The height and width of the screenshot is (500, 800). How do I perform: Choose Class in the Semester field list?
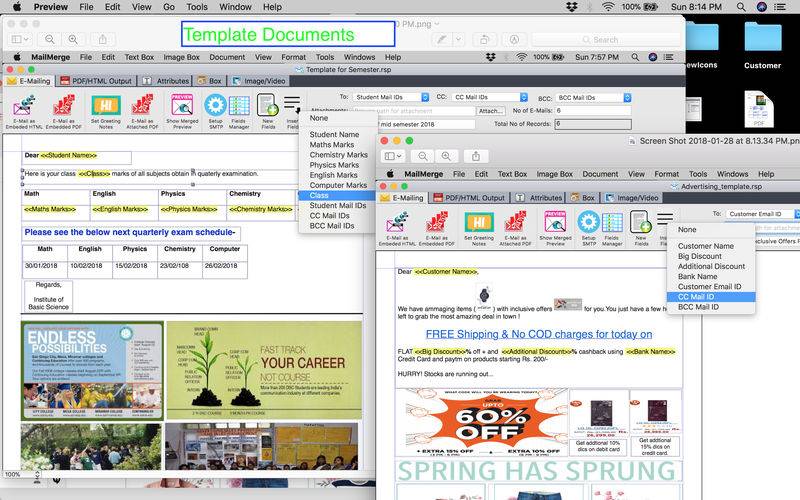tap(337, 195)
